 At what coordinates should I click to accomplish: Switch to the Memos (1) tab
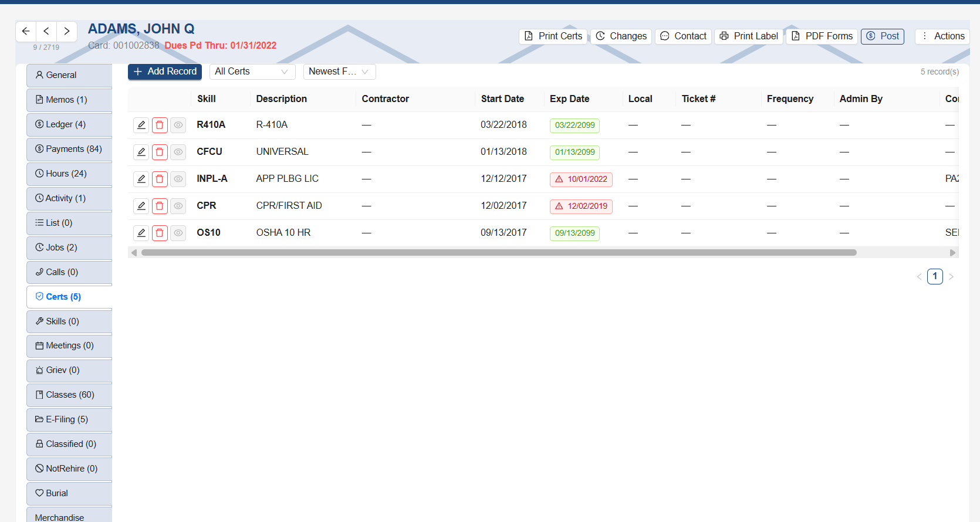tap(69, 100)
